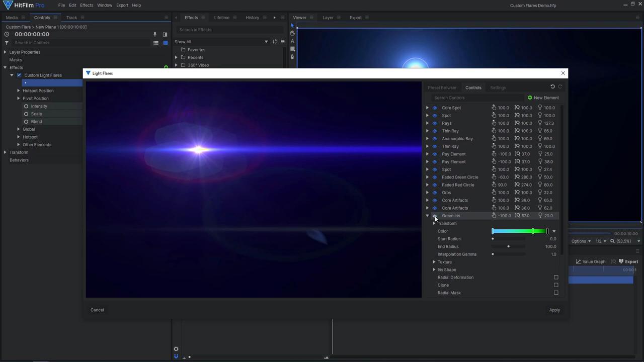Open the File menu
644x362 pixels.
click(61, 5)
